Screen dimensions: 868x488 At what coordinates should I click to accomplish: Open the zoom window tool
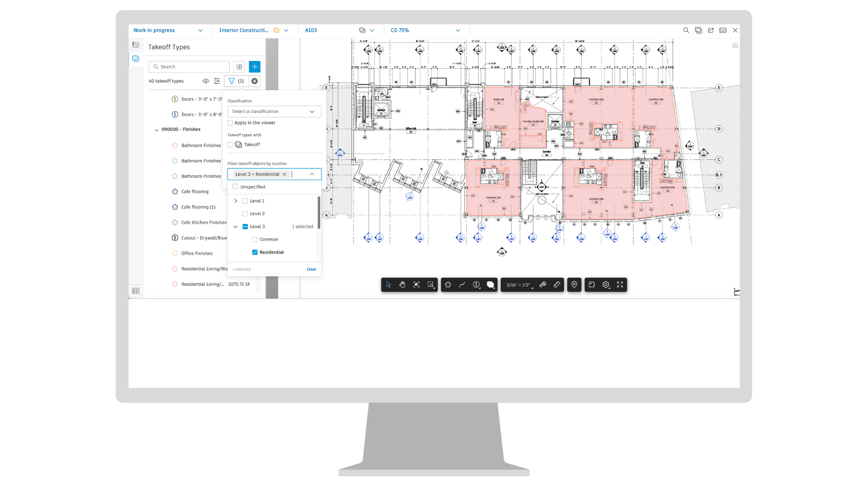coord(431,285)
